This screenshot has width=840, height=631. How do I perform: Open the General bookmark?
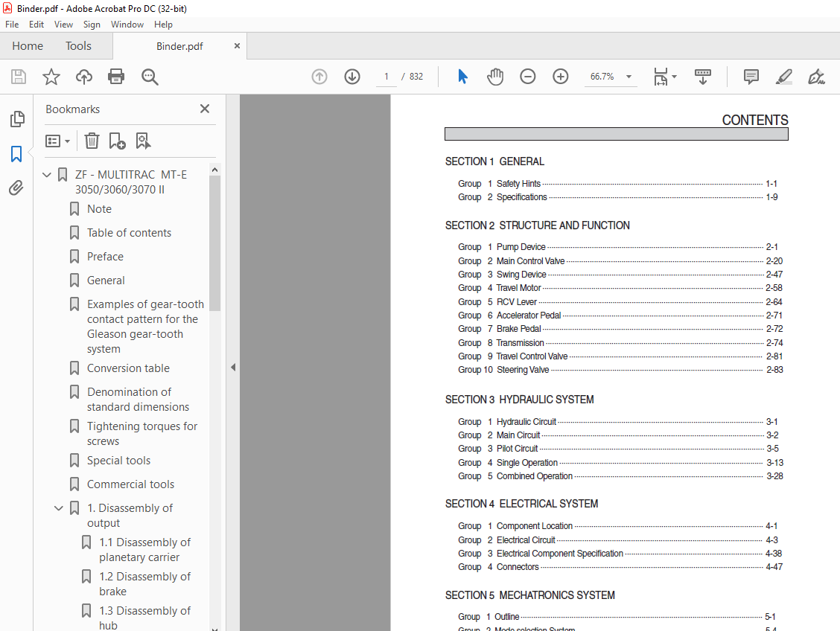tap(106, 281)
